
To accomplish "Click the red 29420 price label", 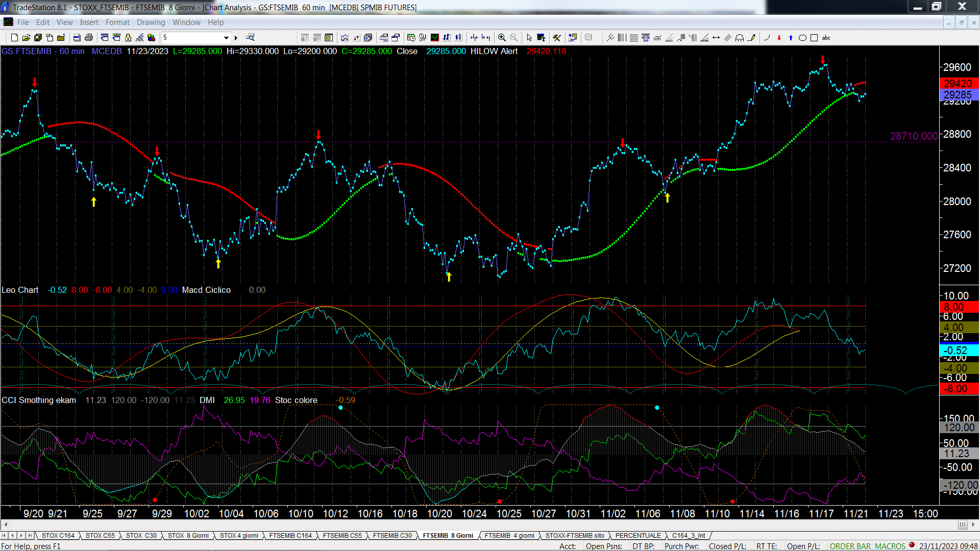I will coord(959,84).
